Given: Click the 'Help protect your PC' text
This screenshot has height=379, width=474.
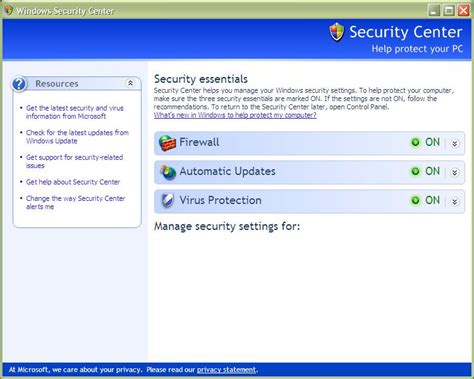Looking at the screenshot, I should click(x=417, y=49).
